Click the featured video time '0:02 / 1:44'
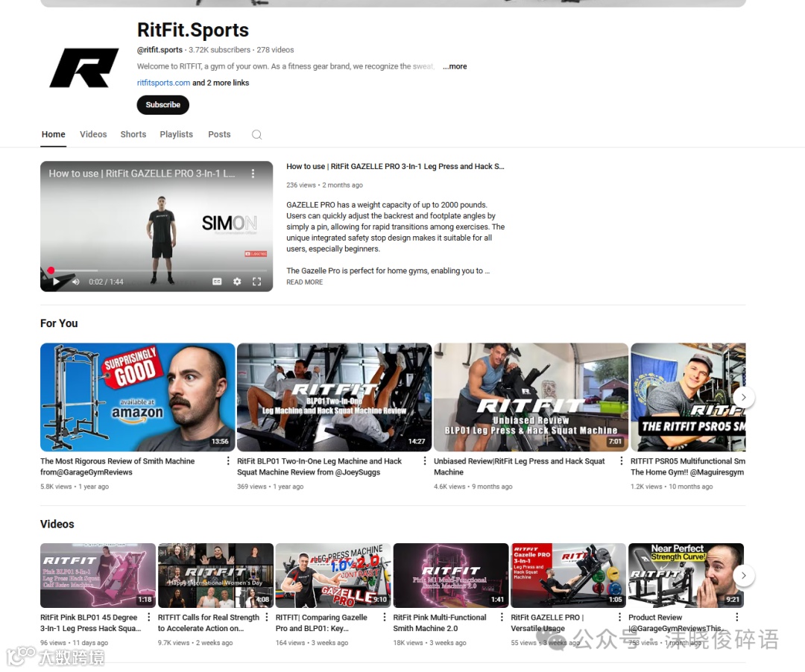The image size is (805, 672). click(x=106, y=282)
